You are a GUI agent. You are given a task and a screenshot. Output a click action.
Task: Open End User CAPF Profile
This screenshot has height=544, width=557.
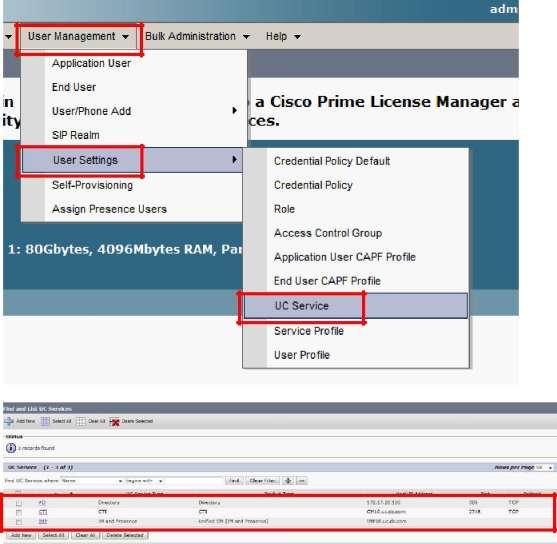click(x=327, y=281)
